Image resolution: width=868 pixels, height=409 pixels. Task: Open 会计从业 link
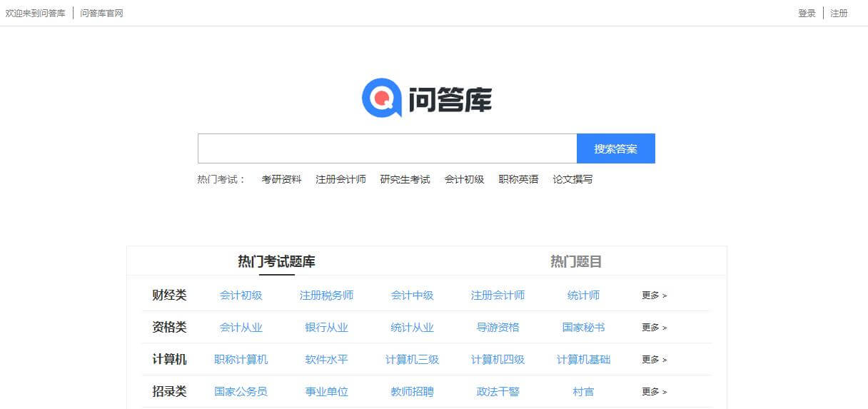coord(241,327)
